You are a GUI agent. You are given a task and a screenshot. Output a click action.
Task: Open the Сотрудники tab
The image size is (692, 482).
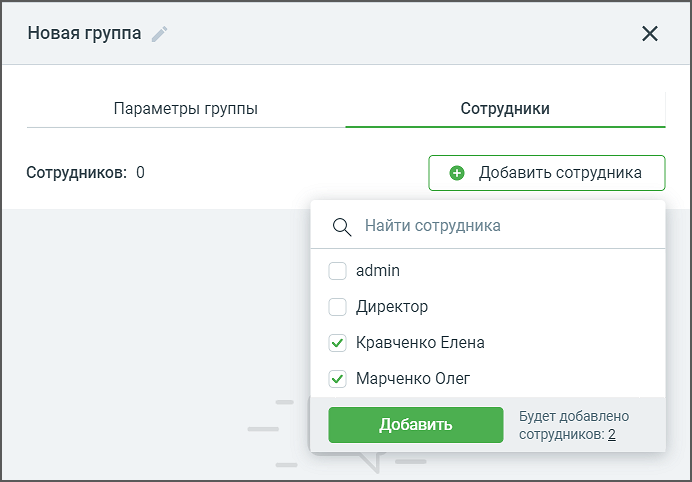click(x=505, y=109)
